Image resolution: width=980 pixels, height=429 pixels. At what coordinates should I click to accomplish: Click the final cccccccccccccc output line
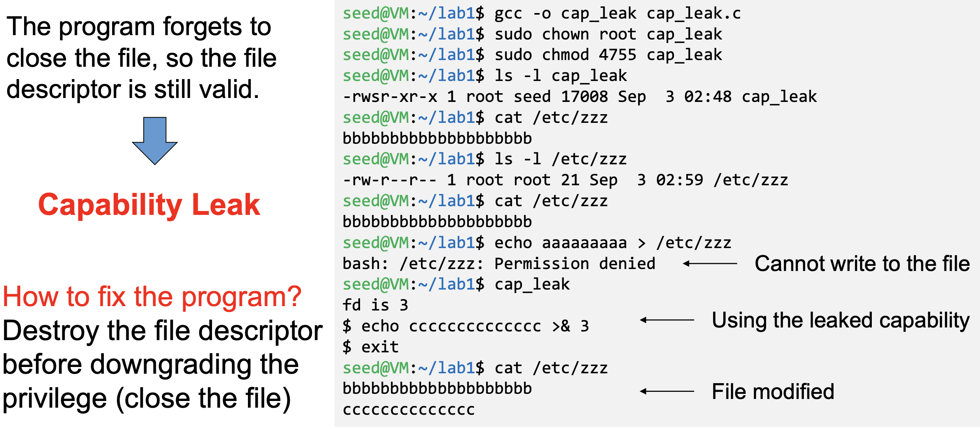point(409,410)
